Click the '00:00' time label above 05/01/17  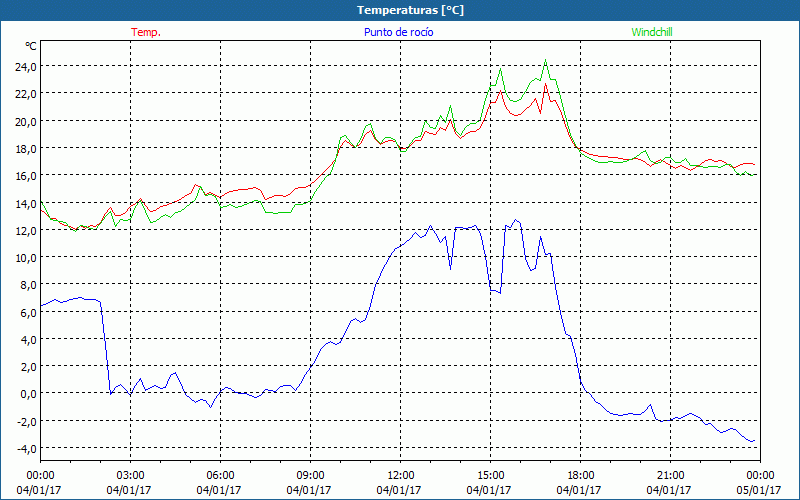(760, 476)
